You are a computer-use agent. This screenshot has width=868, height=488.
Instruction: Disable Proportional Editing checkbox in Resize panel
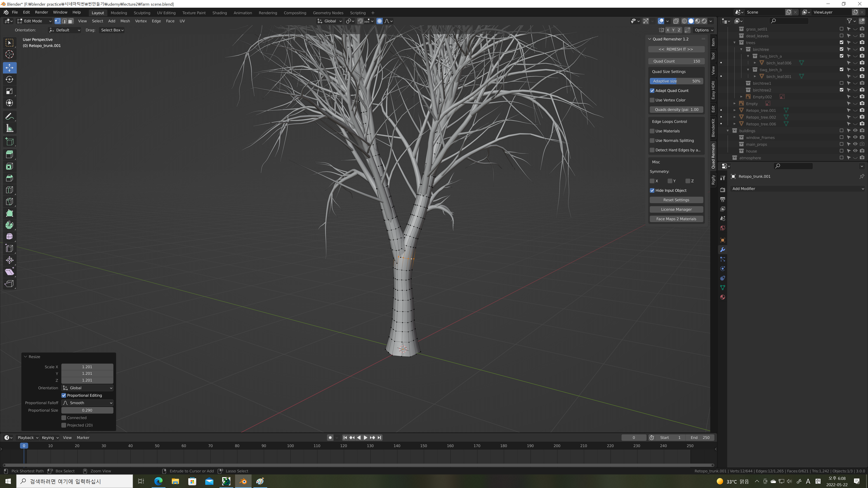(64, 395)
